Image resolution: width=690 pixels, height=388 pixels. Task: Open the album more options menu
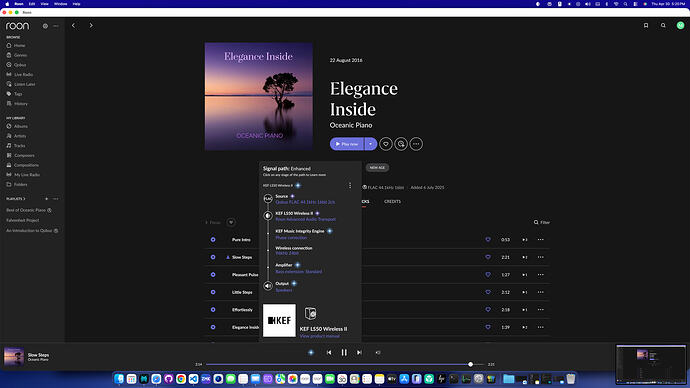[x=416, y=144]
